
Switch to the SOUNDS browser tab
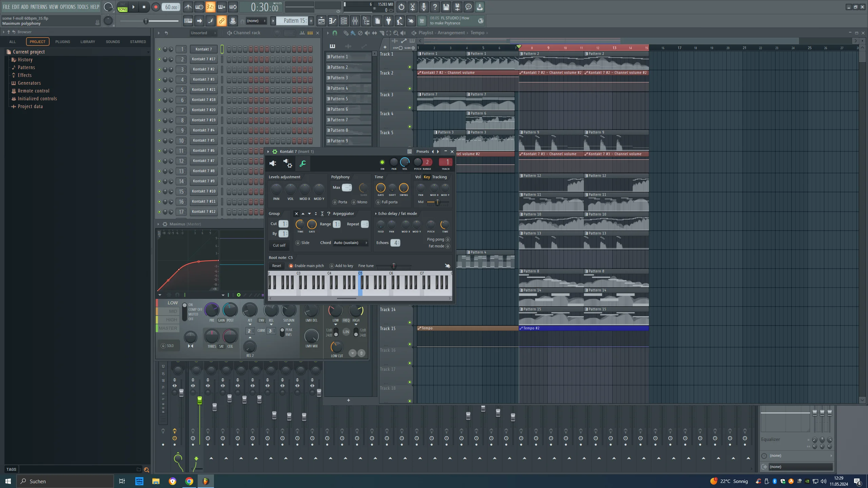(113, 42)
